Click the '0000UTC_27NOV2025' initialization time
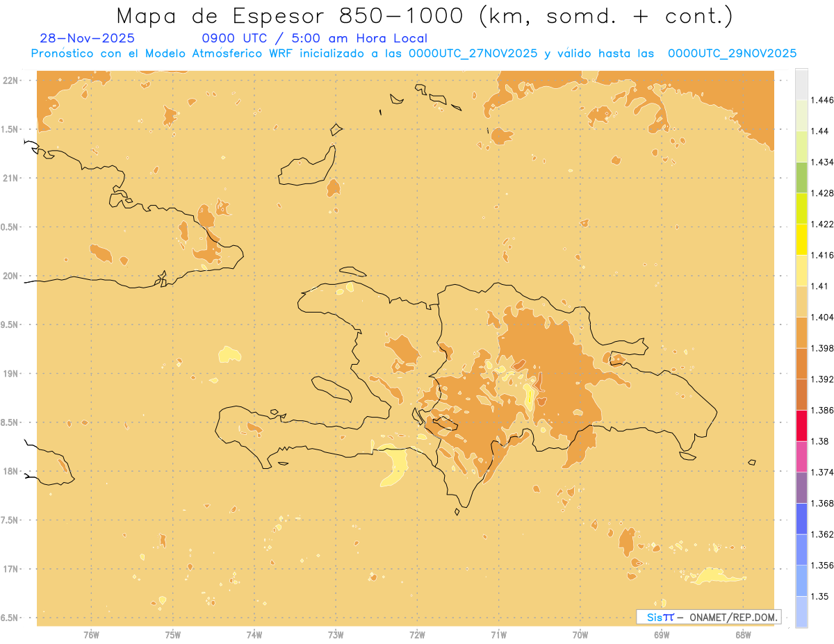Screen dimensions: 834x644 (473, 53)
